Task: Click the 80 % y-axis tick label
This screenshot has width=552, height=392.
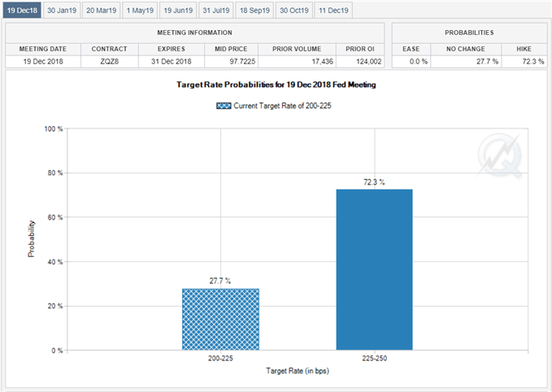Action: tap(55, 173)
